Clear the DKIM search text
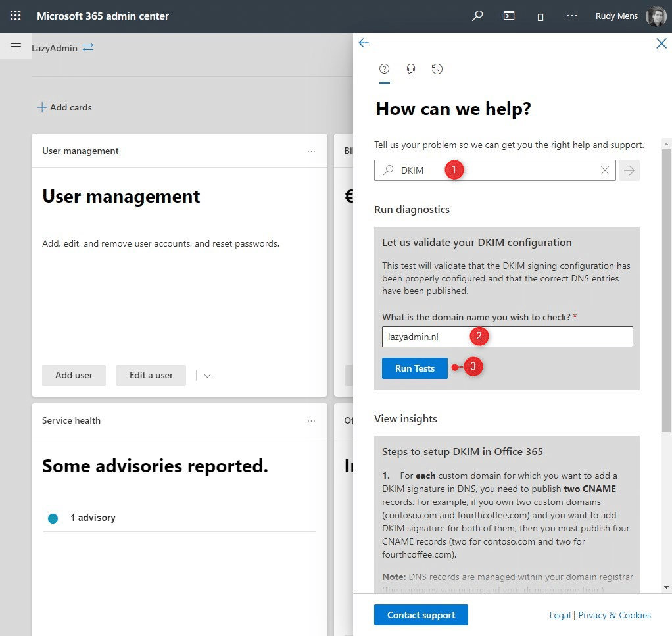Screen dimensions: 672x636 click(605, 170)
